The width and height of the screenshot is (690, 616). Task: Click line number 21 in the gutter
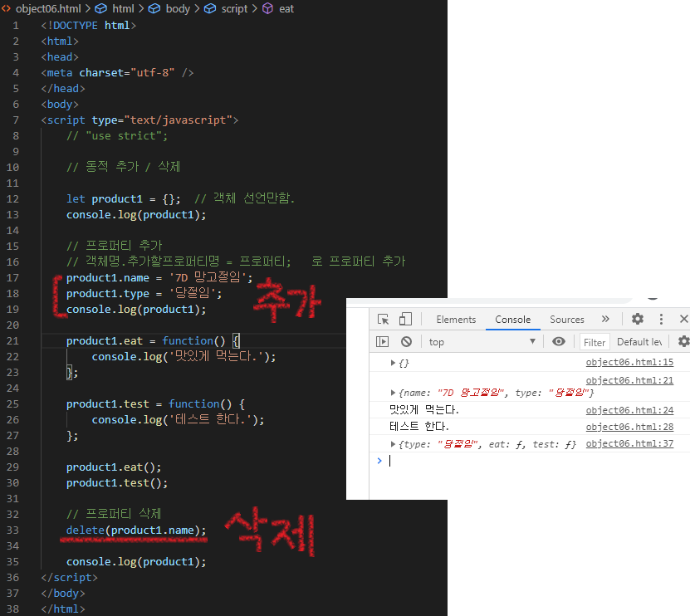(12, 341)
